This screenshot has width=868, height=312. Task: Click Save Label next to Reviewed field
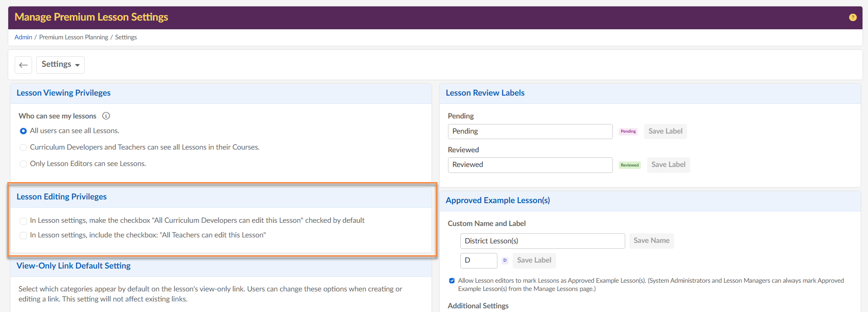(x=668, y=165)
